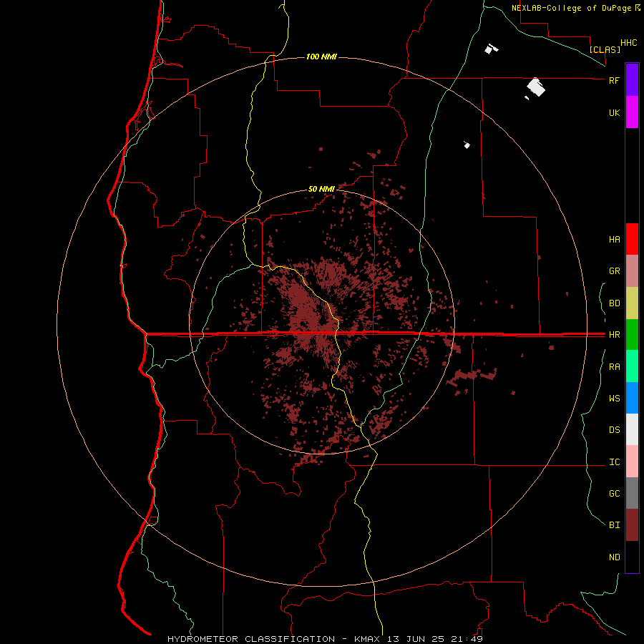The height and width of the screenshot is (644, 644).
Task: Pick the brown BI legend swatch
Action: click(x=632, y=525)
